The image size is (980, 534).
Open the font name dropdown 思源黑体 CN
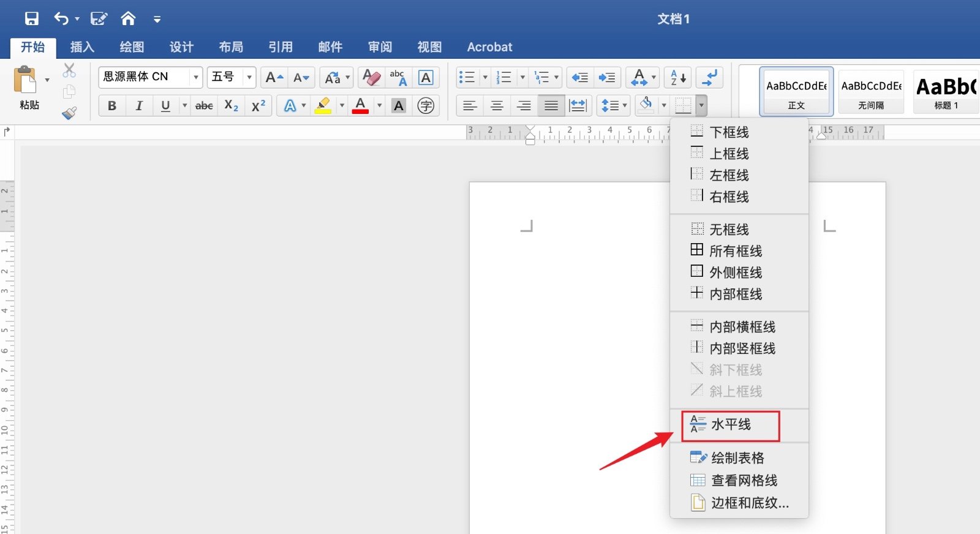click(196, 77)
